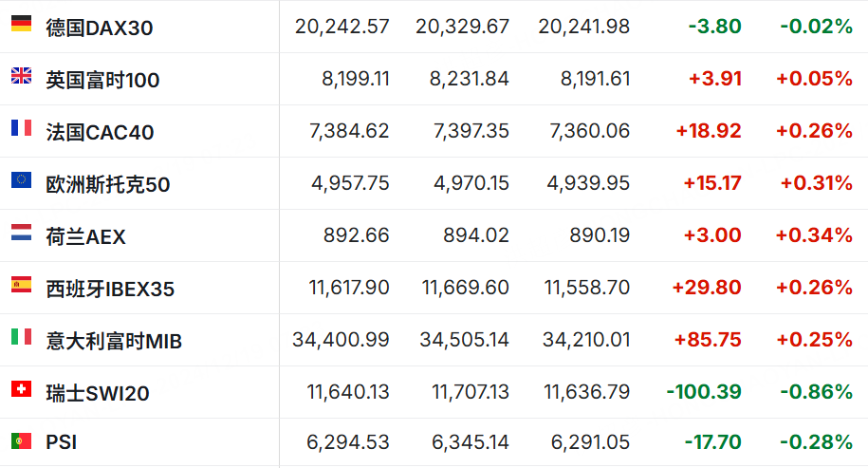Click the Italian flag icon

pos(21,337)
